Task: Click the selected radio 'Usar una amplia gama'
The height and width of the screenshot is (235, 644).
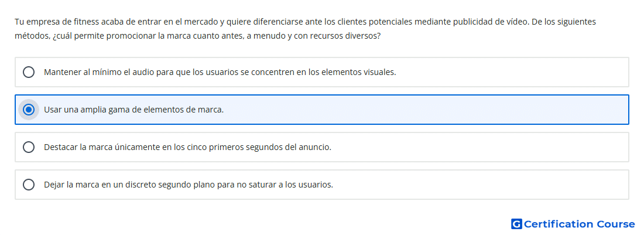Action: tap(29, 110)
